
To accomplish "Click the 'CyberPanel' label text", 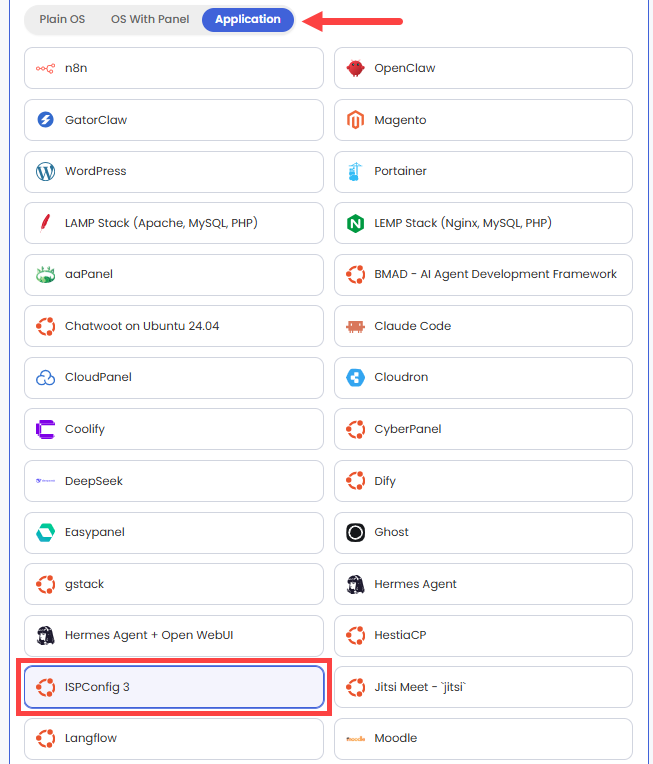I will point(408,429).
